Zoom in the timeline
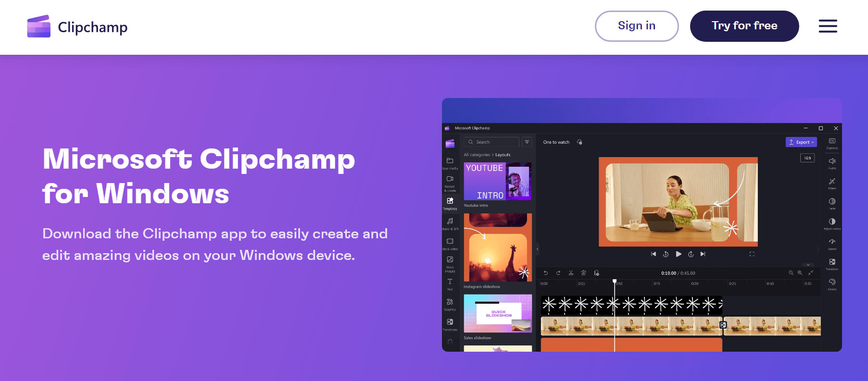This screenshot has width=868, height=381. pos(800,273)
